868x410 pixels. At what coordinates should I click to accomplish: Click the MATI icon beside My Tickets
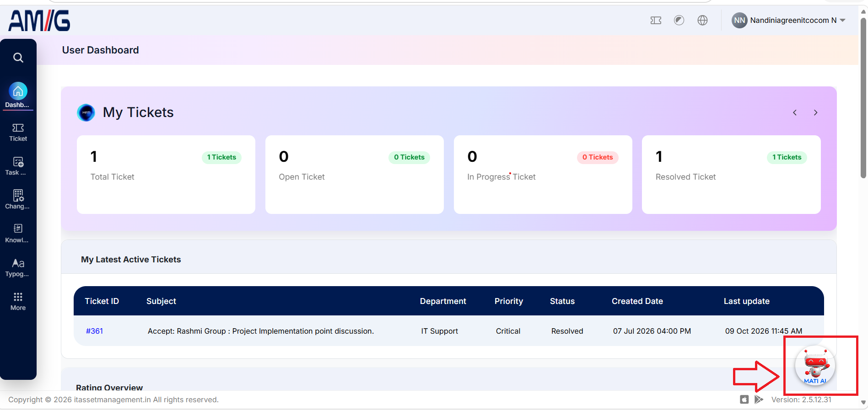(x=86, y=112)
